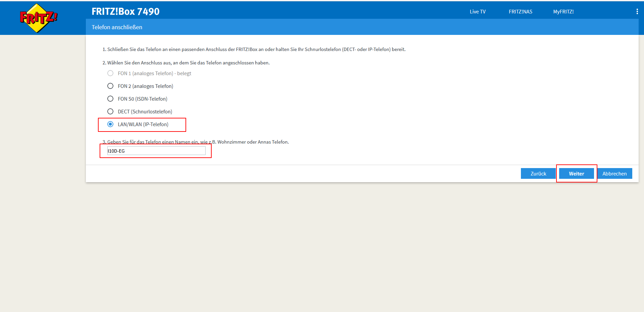Choose FON S0 (ISDN-Telefon) option
Image resolution: width=644 pixels, height=312 pixels.
pyautogui.click(x=110, y=99)
